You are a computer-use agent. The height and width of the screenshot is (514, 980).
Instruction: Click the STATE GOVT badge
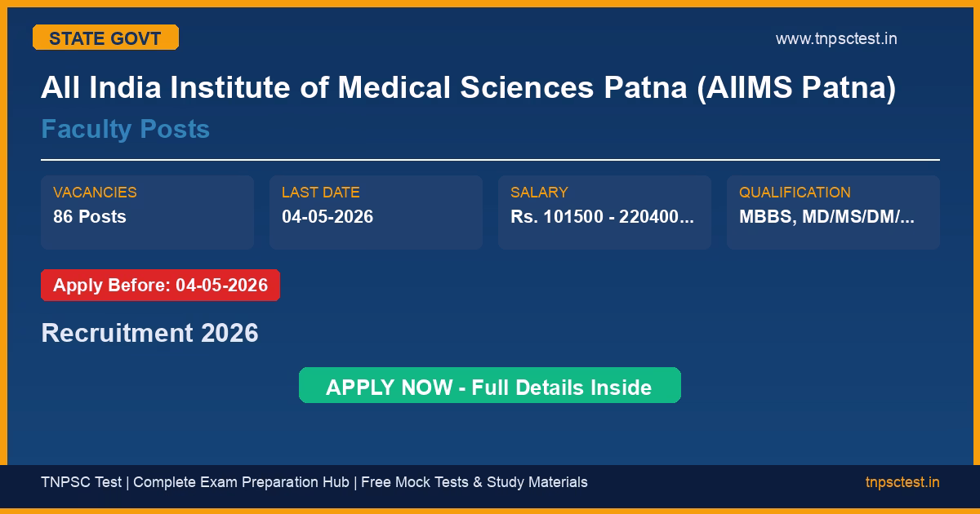click(x=105, y=38)
